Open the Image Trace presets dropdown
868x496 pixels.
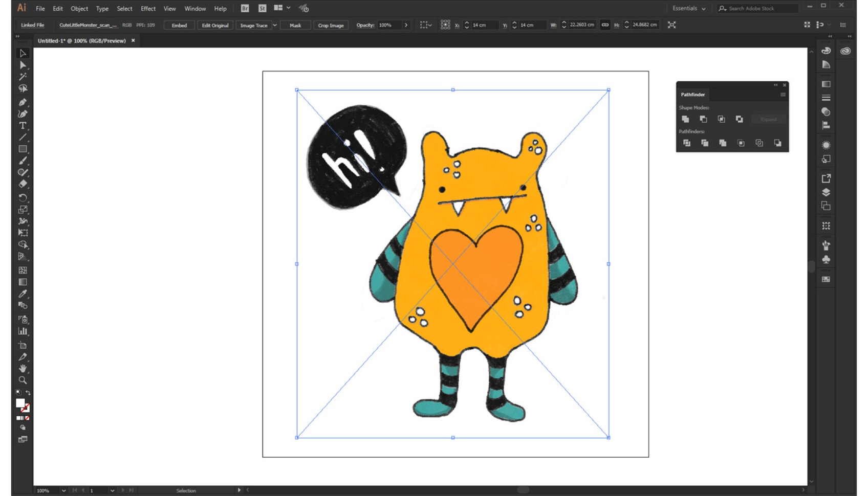click(x=275, y=25)
